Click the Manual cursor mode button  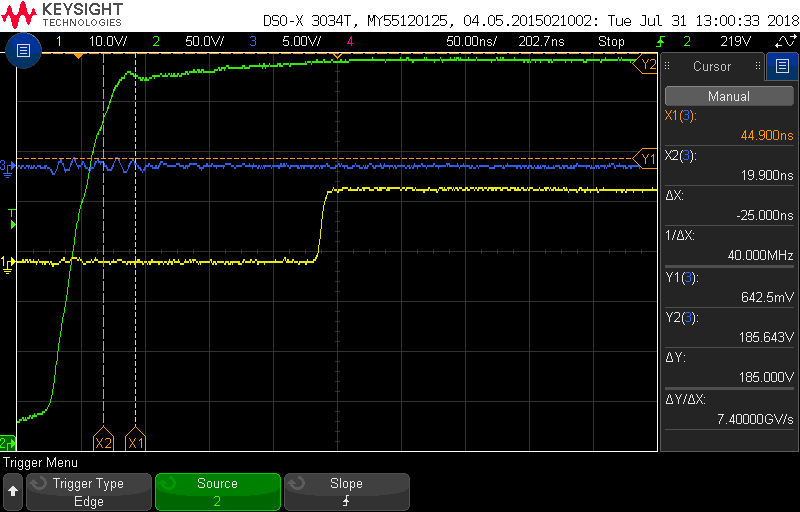(x=729, y=96)
